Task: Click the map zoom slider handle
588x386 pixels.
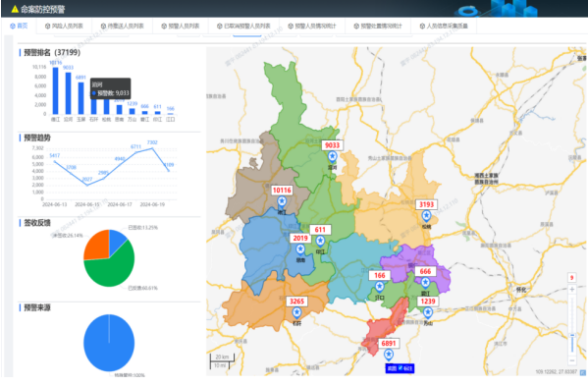Action: tap(572, 335)
